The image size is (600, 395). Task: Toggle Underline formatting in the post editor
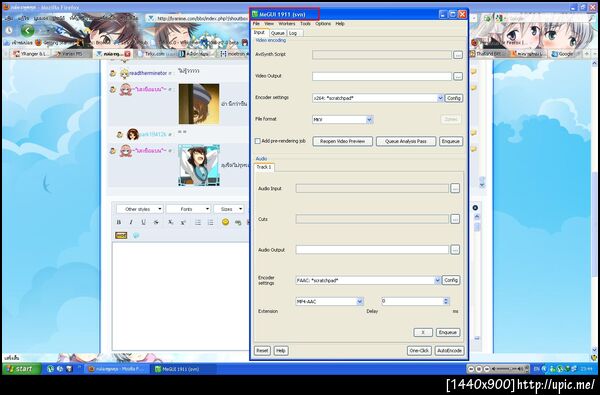pos(143,222)
